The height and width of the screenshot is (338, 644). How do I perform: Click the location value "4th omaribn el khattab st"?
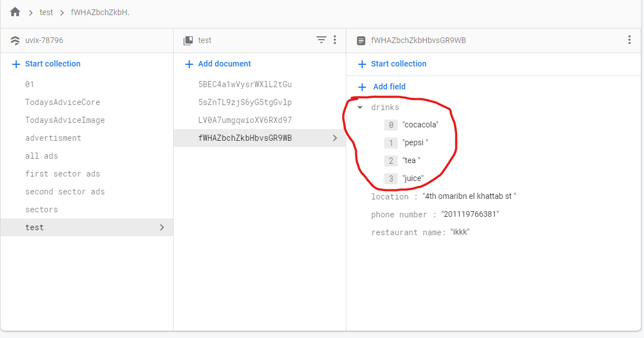coord(469,196)
